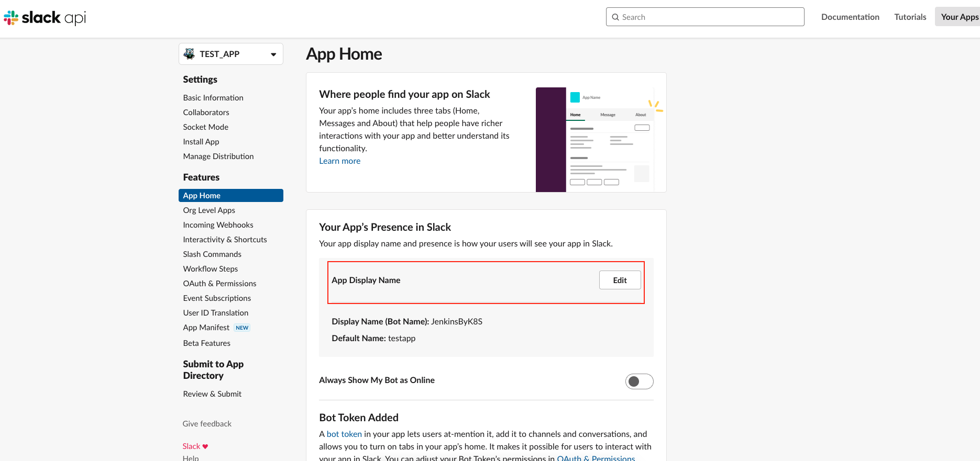Click the App Home page heading
The image size is (980, 461).
coord(344,54)
